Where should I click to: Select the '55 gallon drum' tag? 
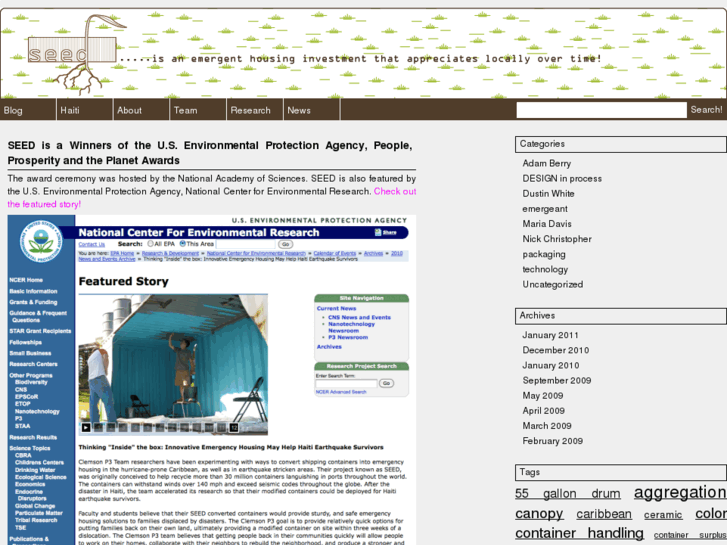(x=568, y=494)
